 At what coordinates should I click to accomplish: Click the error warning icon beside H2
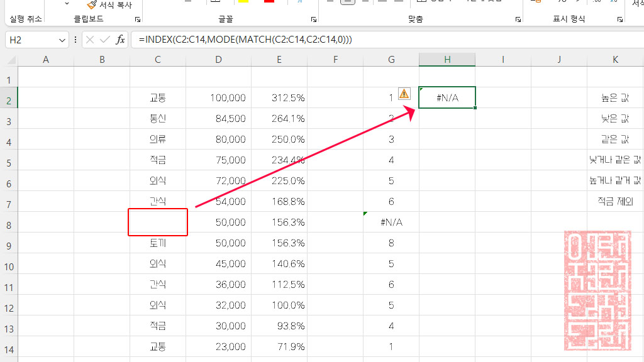(x=405, y=93)
